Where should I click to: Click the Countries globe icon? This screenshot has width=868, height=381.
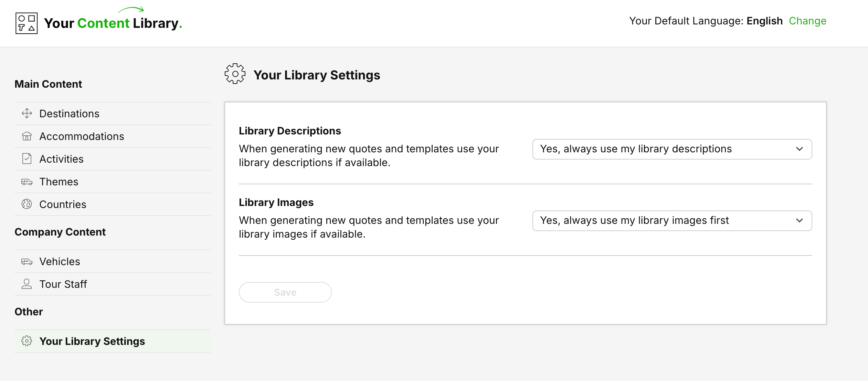pos(27,204)
